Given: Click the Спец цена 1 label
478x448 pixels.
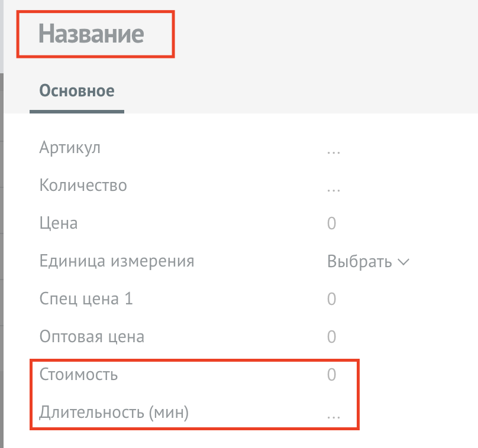Looking at the screenshot, I should click(x=86, y=299).
